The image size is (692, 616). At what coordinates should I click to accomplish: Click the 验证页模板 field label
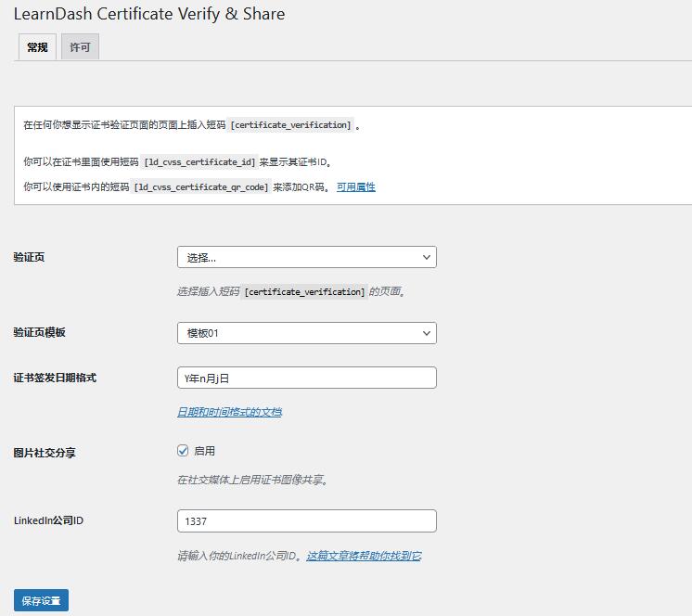pyautogui.click(x=39, y=332)
